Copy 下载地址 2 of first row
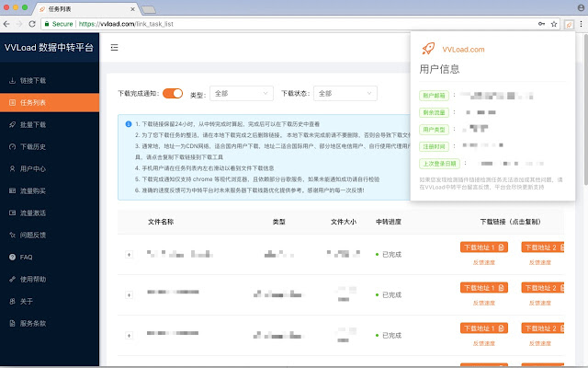This screenshot has height=368, width=588. (x=543, y=247)
